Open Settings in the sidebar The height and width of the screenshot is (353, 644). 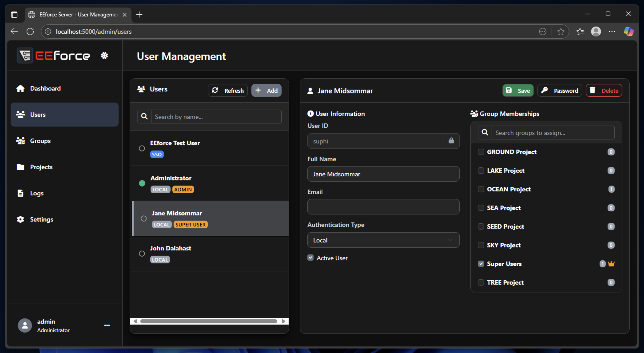click(x=64, y=219)
